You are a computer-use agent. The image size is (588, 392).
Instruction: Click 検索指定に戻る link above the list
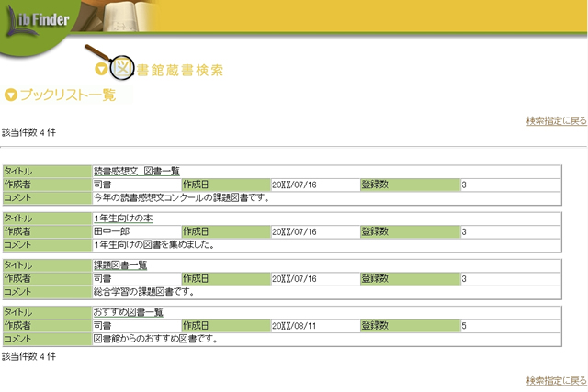556,121
